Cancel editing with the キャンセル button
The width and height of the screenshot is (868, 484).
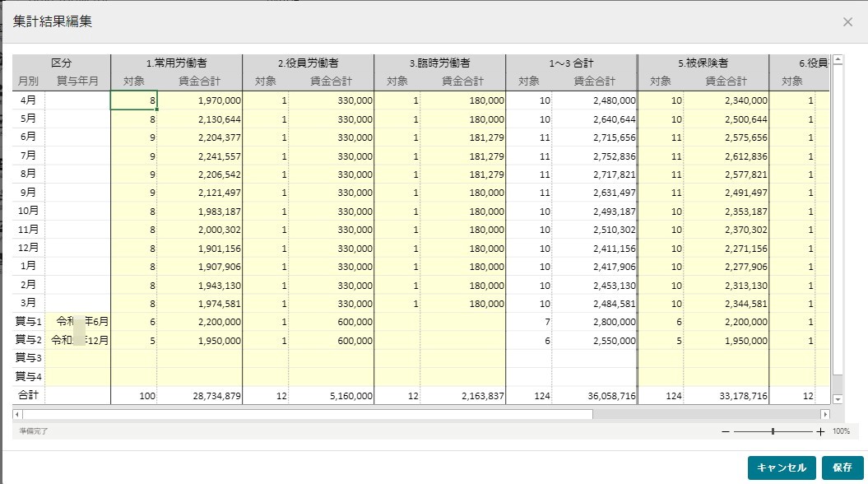click(782, 468)
